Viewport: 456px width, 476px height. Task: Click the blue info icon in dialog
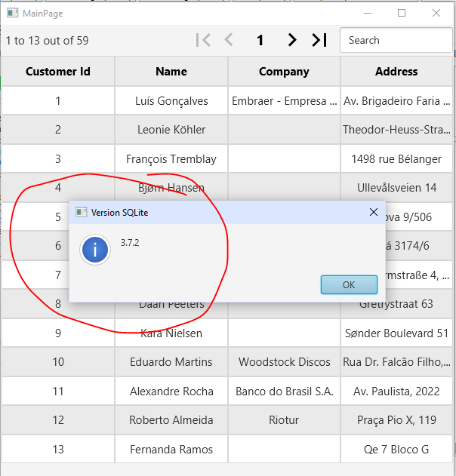point(94,250)
